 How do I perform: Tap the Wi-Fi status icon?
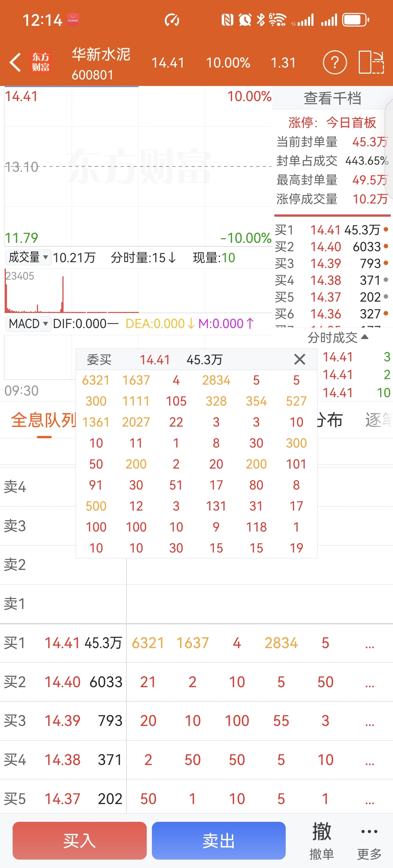[277, 20]
